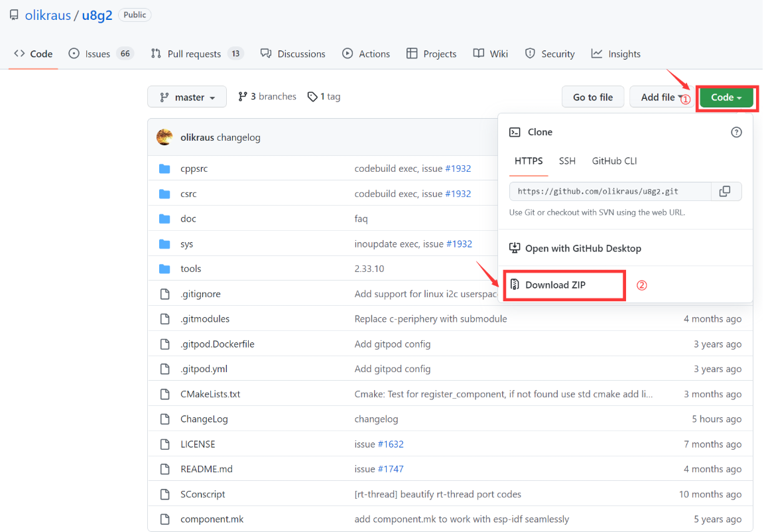Click the repository icon beside olikraus

(x=14, y=15)
